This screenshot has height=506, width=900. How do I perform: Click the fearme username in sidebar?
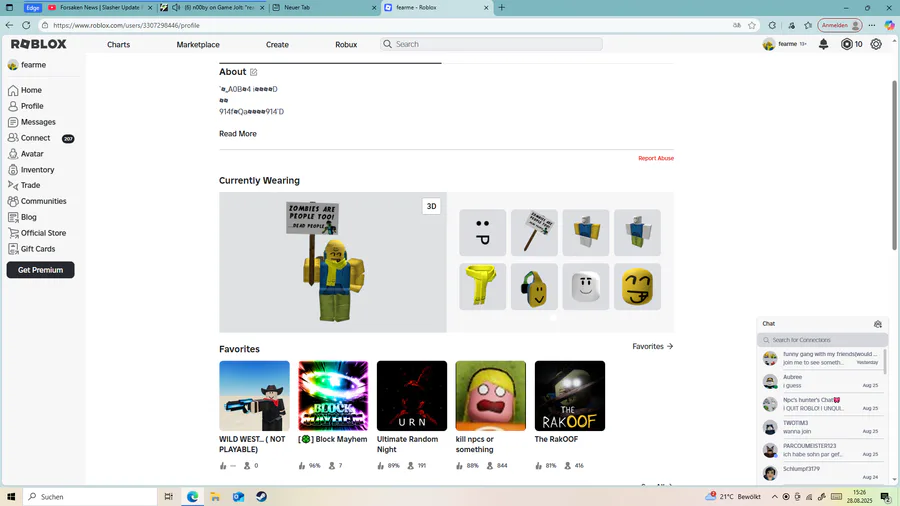click(x=33, y=65)
